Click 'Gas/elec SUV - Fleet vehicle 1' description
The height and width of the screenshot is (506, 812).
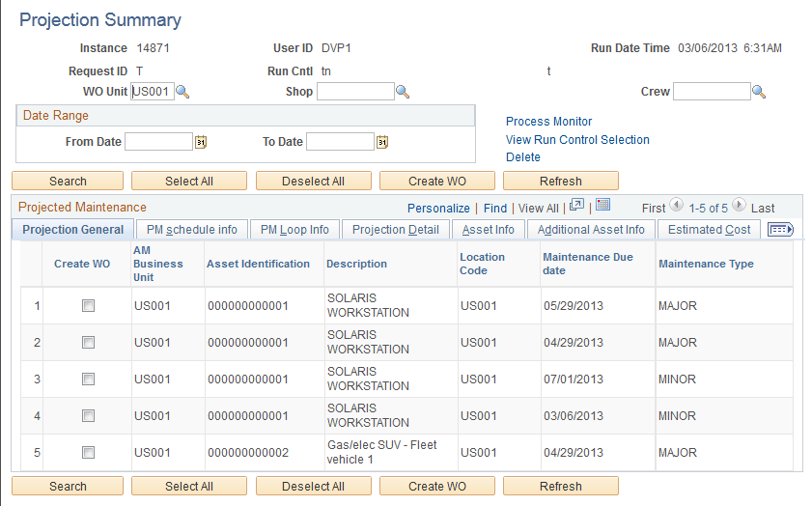pyautogui.click(x=382, y=452)
